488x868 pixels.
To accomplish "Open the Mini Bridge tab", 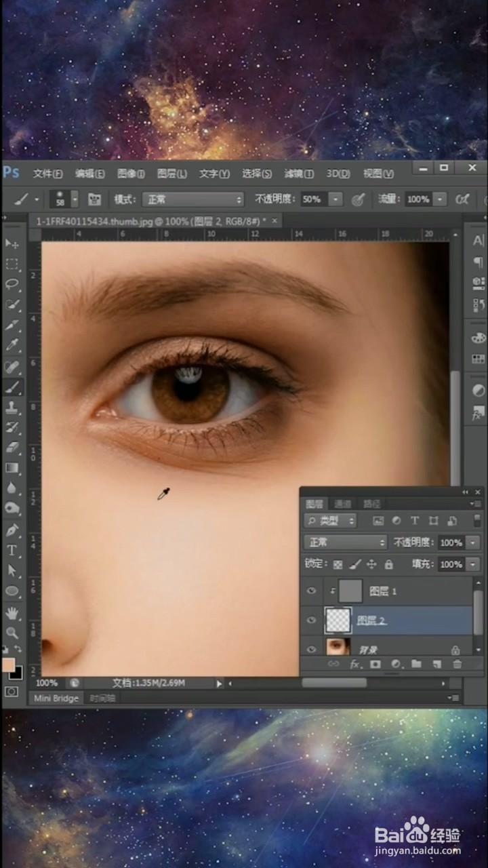I will (56, 698).
